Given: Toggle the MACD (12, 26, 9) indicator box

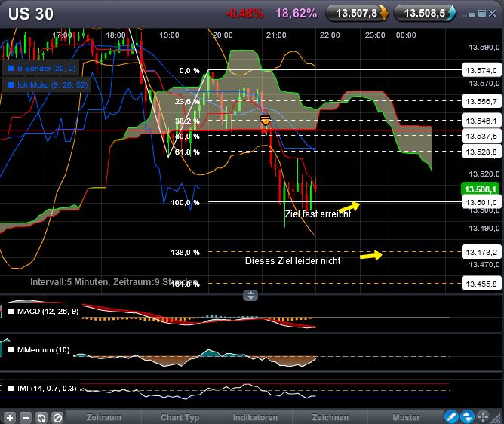Looking at the screenshot, I should [11, 311].
